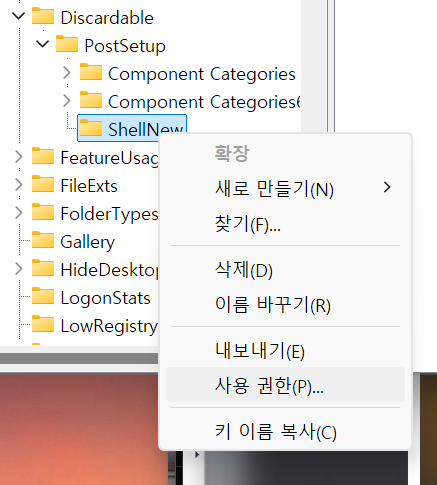Select the PostSetup key name
437x485 pixels.
pyautogui.click(x=125, y=46)
